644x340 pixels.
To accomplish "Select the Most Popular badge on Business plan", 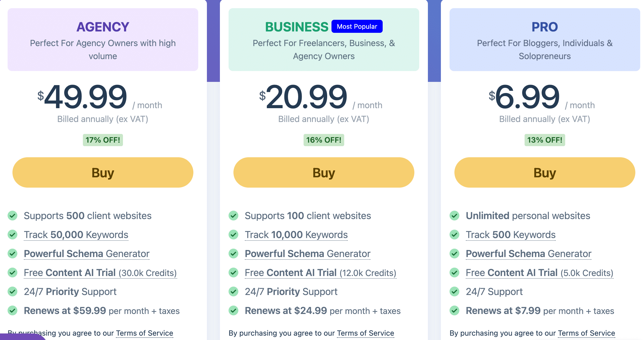I will pos(357,26).
